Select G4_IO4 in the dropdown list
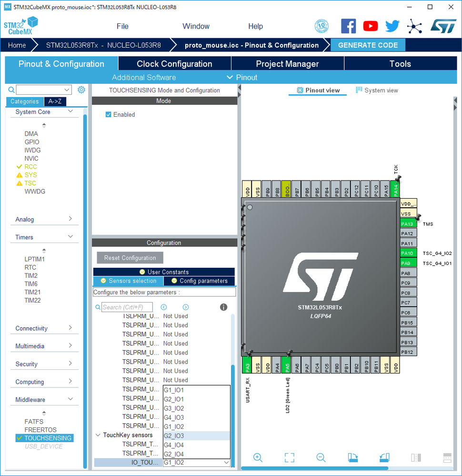Viewport: 462px width, 476px height. 197,445
